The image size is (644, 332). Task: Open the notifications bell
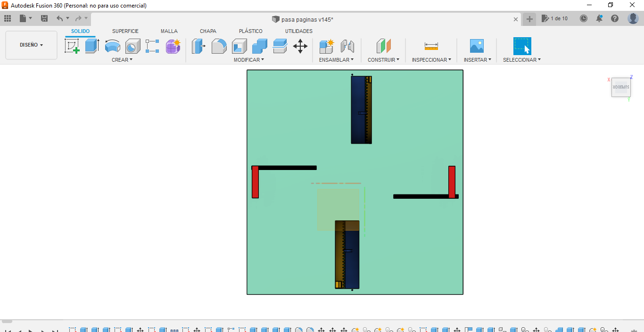(599, 18)
